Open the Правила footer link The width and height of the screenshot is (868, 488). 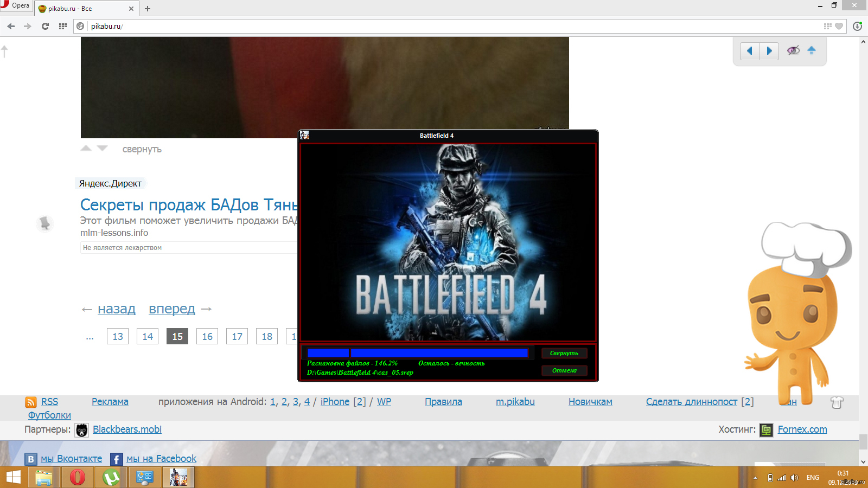coord(443,402)
